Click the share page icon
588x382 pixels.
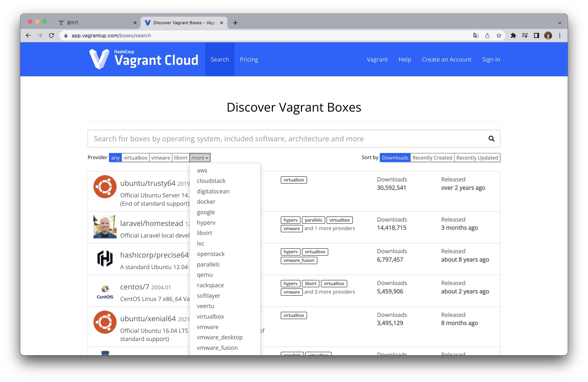(x=487, y=35)
